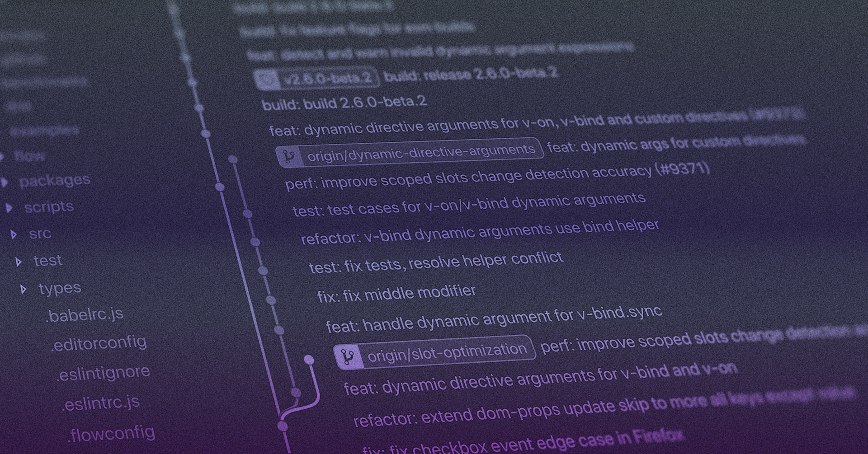The height and width of the screenshot is (454, 868).
Task: Select the .editorconfig file
Action: [99, 343]
